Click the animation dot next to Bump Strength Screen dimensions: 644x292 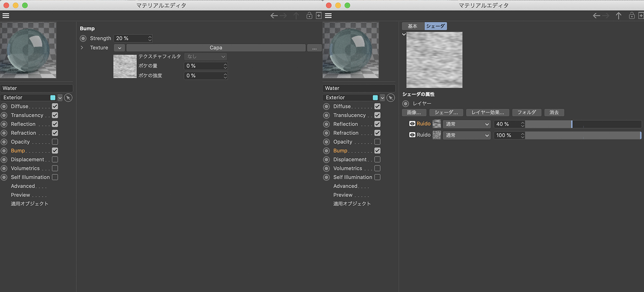click(x=83, y=39)
